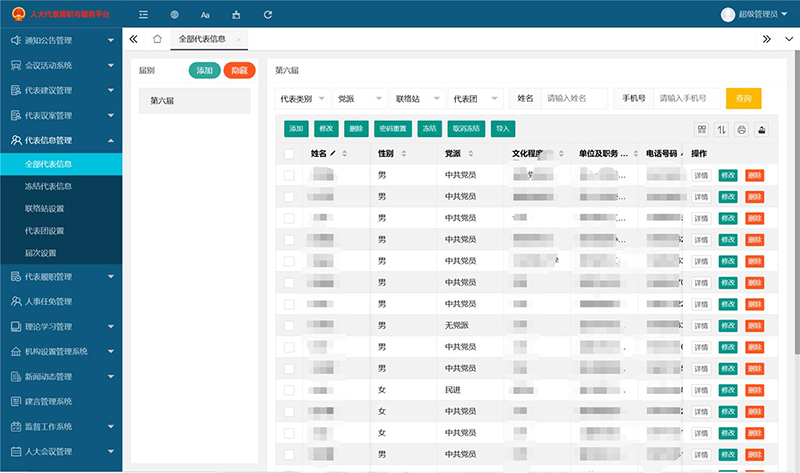Check the second table row checkbox
The image size is (800, 473).
click(289, 197)
